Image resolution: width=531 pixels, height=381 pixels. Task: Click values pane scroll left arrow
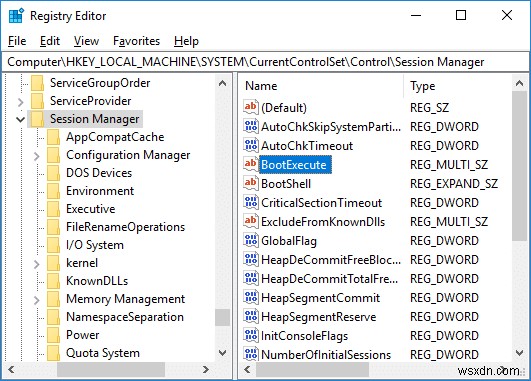pos(247,369)
